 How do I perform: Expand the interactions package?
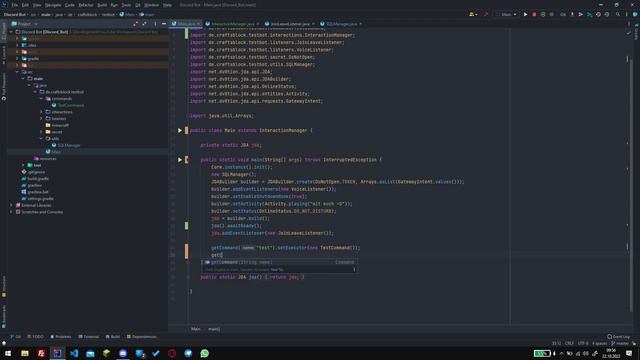(x=41, y=112)
